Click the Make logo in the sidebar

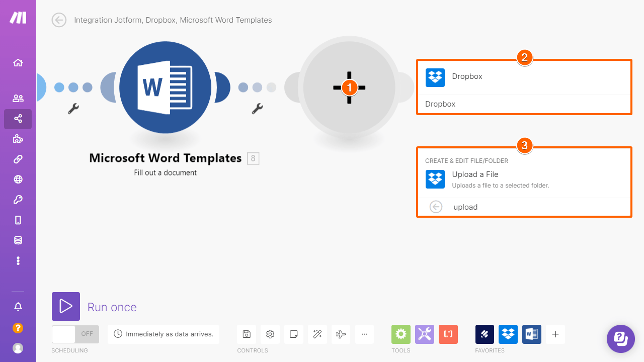[x=18, y=18]
